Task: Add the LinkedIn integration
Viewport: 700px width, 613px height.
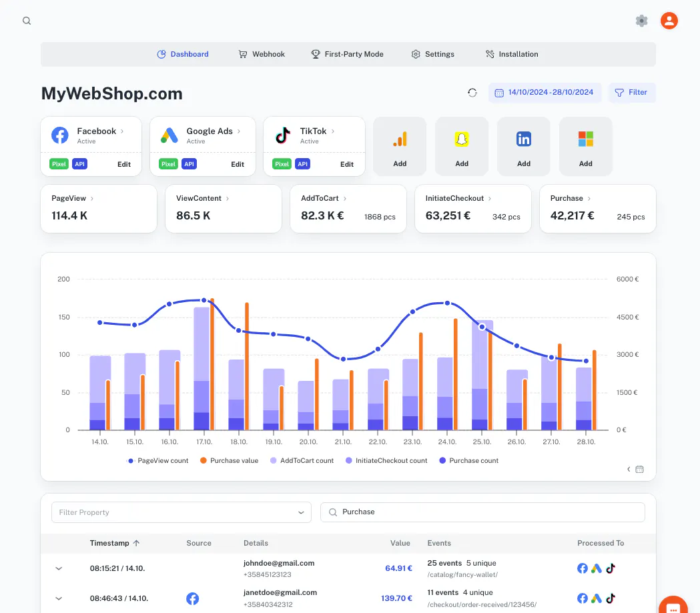Action: tap(524, 146)
